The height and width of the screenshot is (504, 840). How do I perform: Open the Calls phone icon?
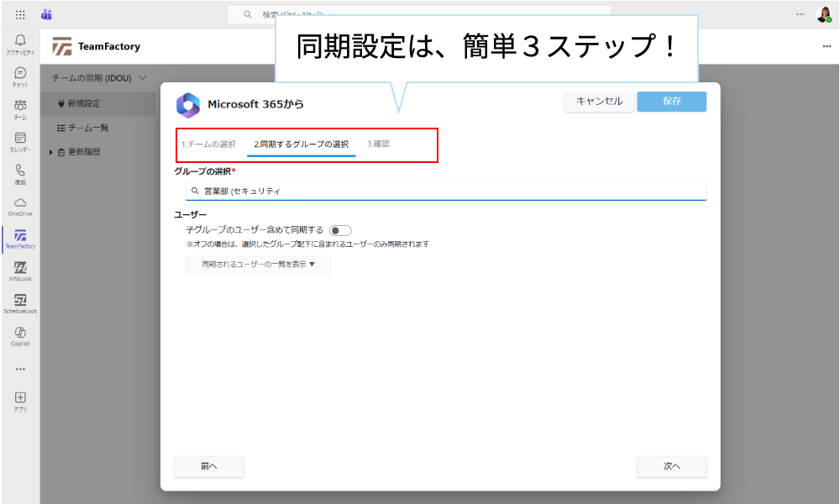(20, 173)
